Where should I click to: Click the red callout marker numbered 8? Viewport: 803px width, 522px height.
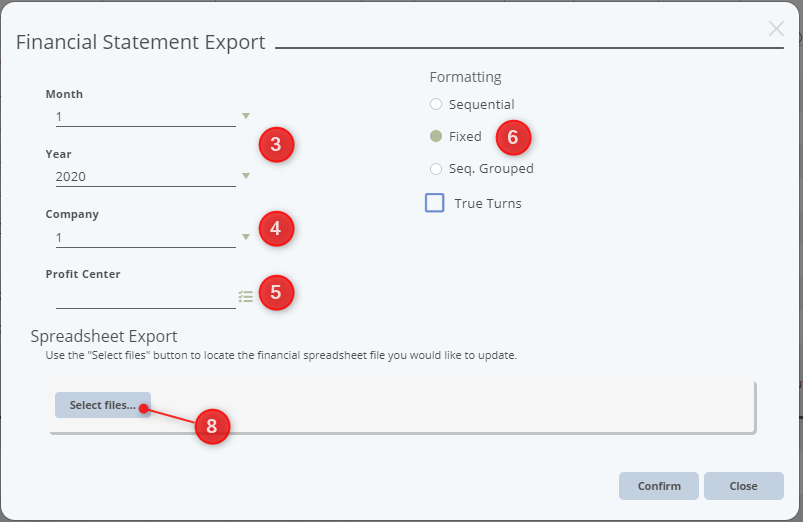(x=211, y=426)
